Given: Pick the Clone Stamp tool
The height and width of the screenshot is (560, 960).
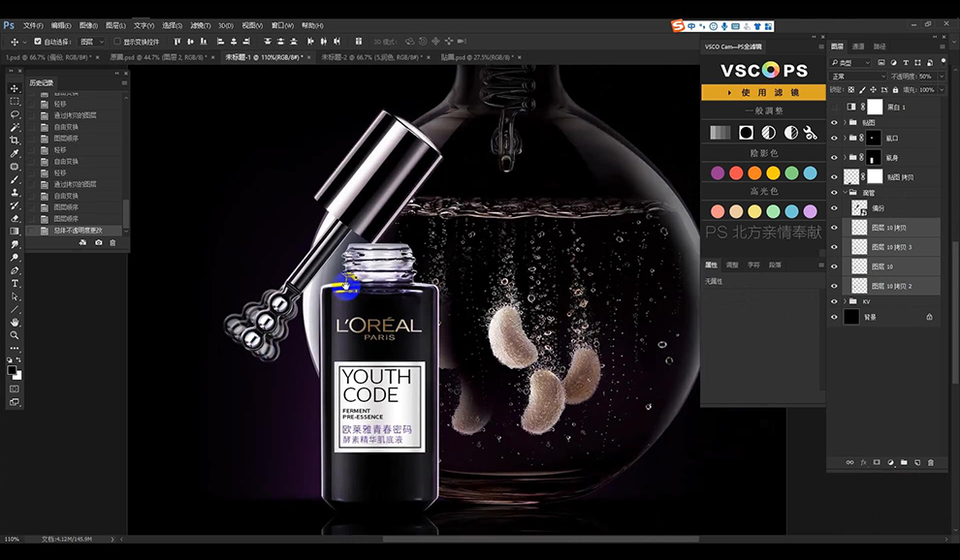Looking at the screenshot, I should coord(15,192).
